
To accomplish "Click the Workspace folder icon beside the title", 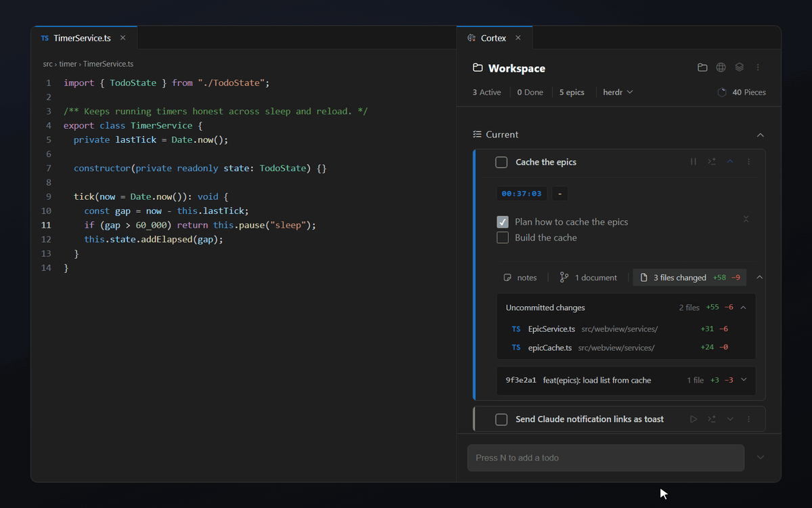I will (478, 68).
